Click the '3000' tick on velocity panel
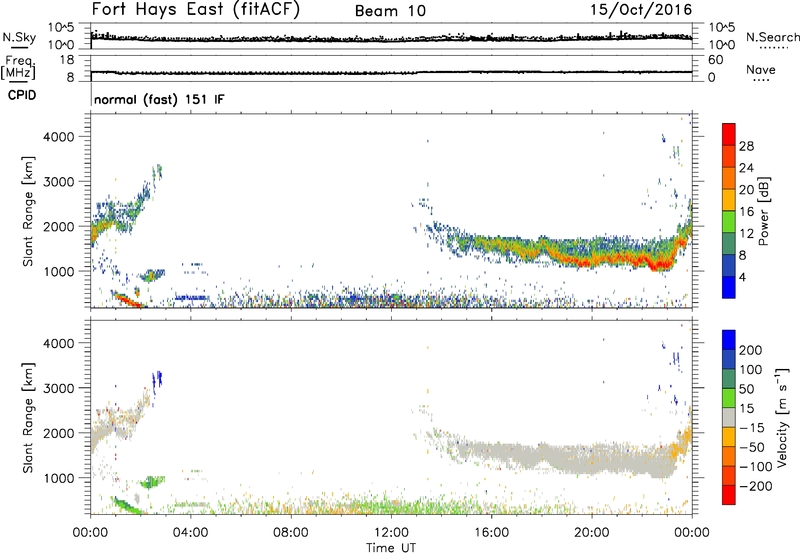This screenshot has width=800, height=554. tap(59, 388)
